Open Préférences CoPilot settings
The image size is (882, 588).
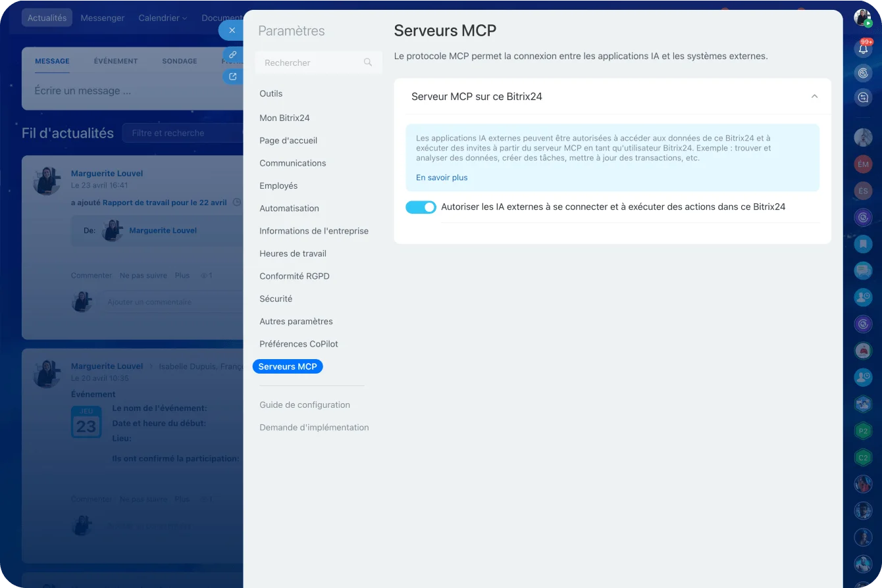[299, 344]
